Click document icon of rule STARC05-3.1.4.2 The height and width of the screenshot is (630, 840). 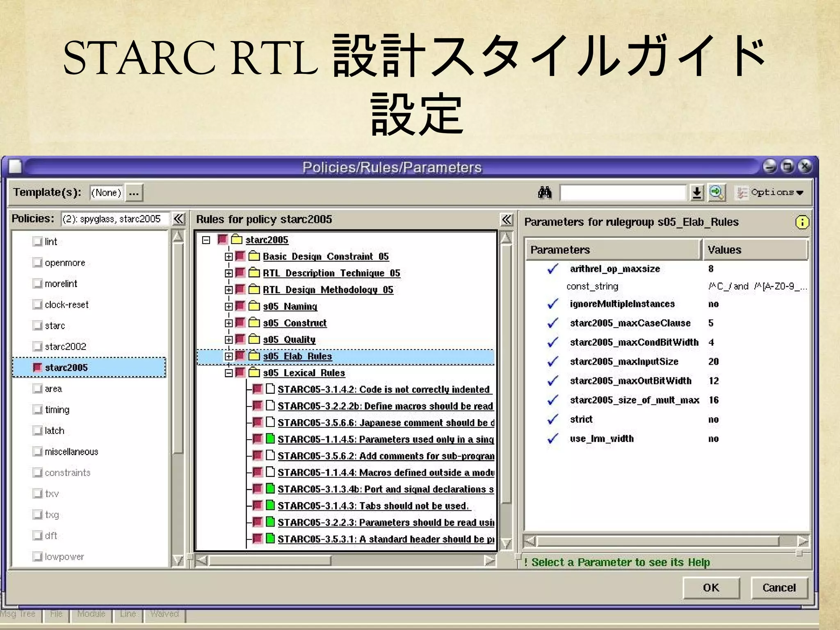[270, 389]
